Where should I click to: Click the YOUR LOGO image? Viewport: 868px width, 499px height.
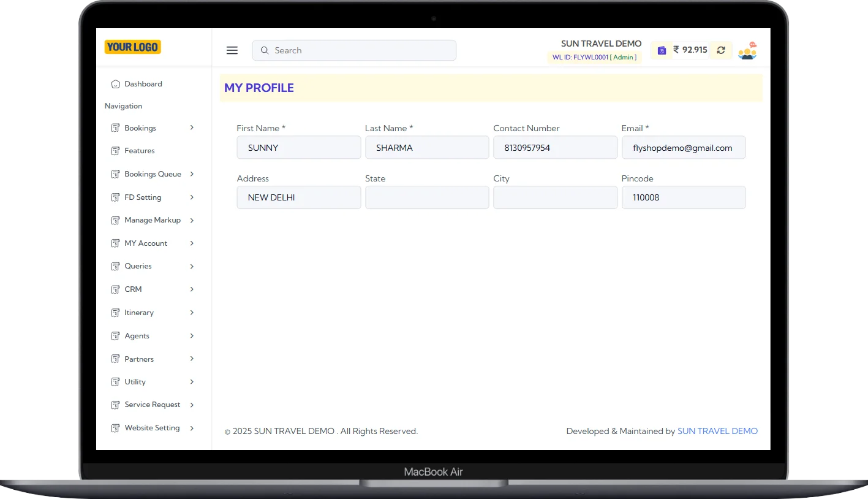[132, 47]
